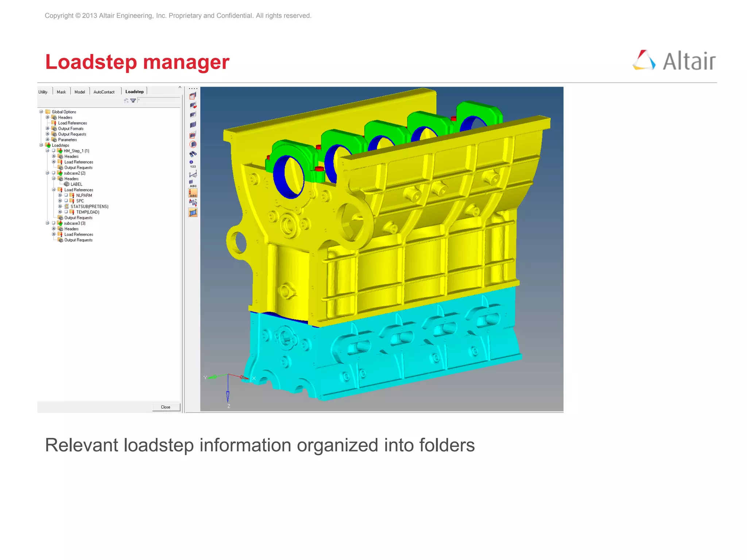Expand the Output Formats folder
747x560 pixels.
[x=47, y=128]
